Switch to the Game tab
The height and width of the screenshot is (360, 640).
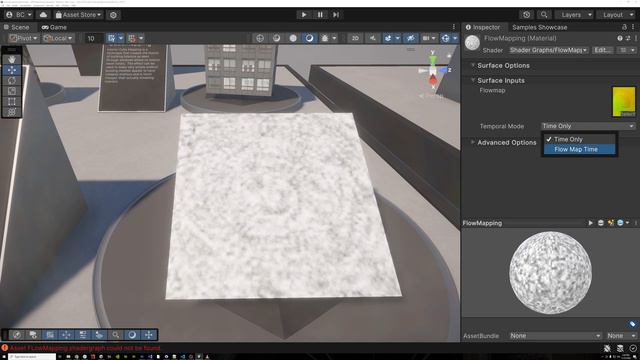54,27
